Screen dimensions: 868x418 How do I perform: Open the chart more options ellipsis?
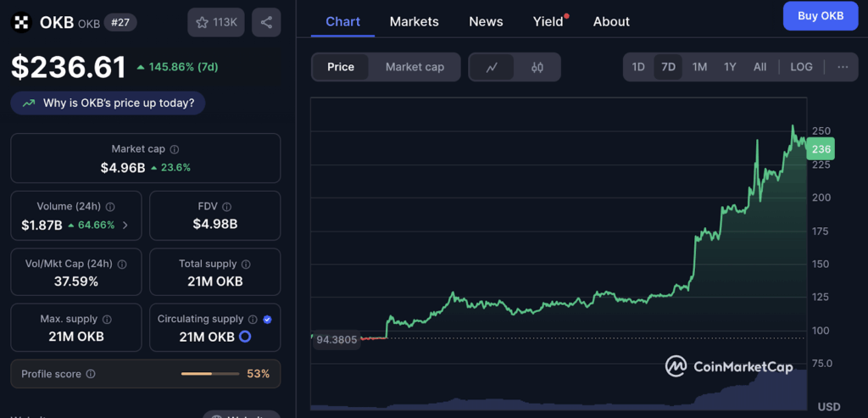coord(842,67)
